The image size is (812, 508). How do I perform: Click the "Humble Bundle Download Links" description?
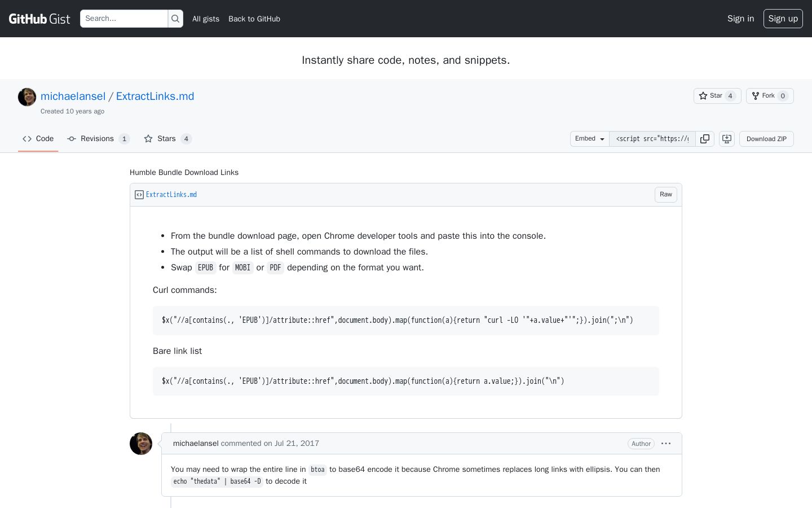(x=184, y=173)
